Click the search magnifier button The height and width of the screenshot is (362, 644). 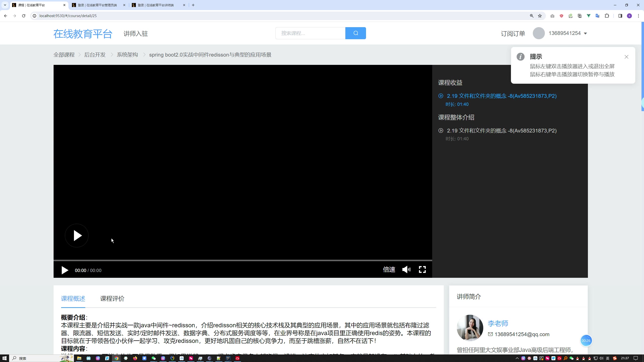[x=355, y=33]
